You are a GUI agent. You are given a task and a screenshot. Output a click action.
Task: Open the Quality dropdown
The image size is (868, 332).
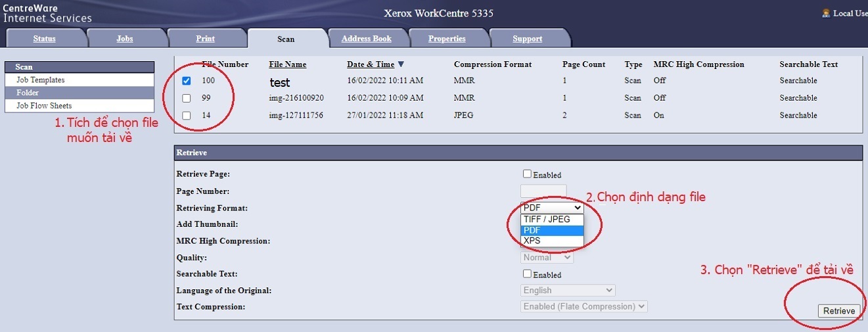(547, 258)
